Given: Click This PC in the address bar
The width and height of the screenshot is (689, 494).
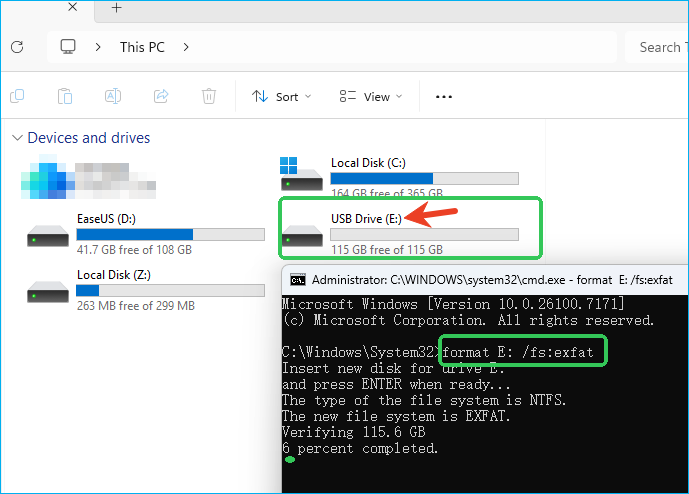Looking at the screenshot, I should [142, 47].
